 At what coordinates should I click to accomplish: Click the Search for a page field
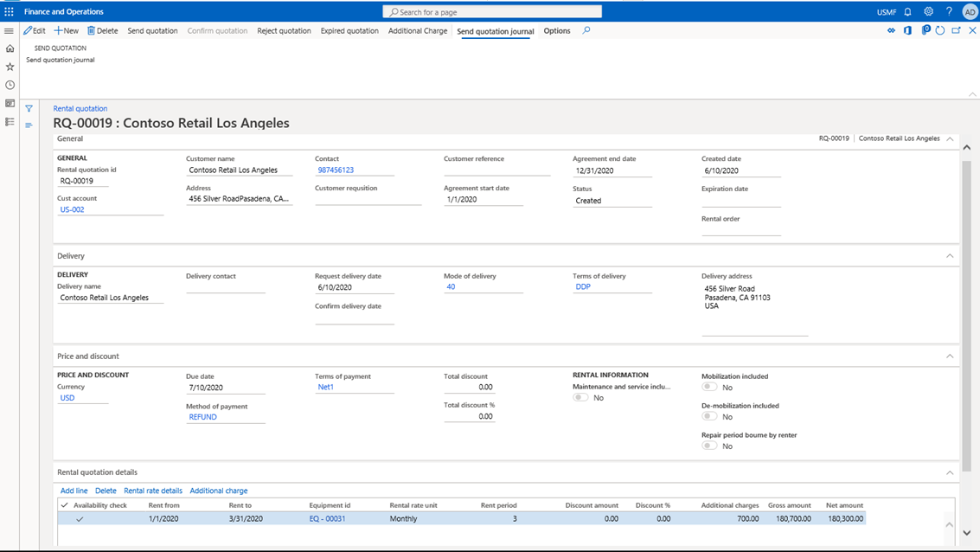492,12
